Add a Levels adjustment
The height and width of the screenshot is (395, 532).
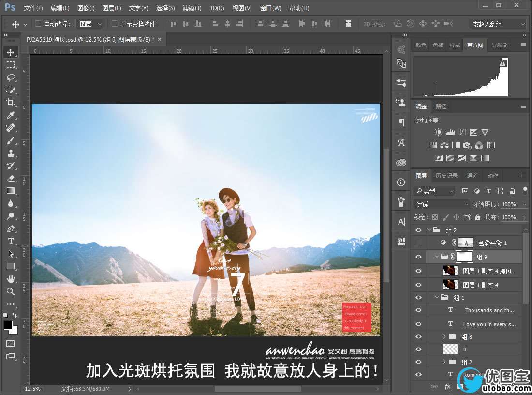tap(450, 132)
